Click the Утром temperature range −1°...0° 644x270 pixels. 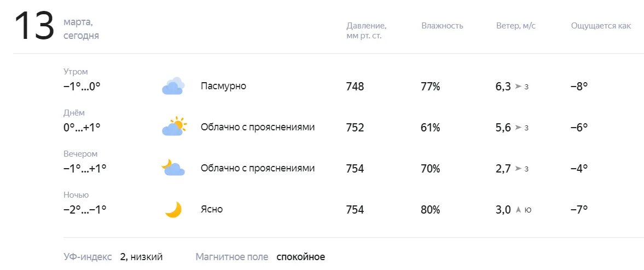[82, 87]
